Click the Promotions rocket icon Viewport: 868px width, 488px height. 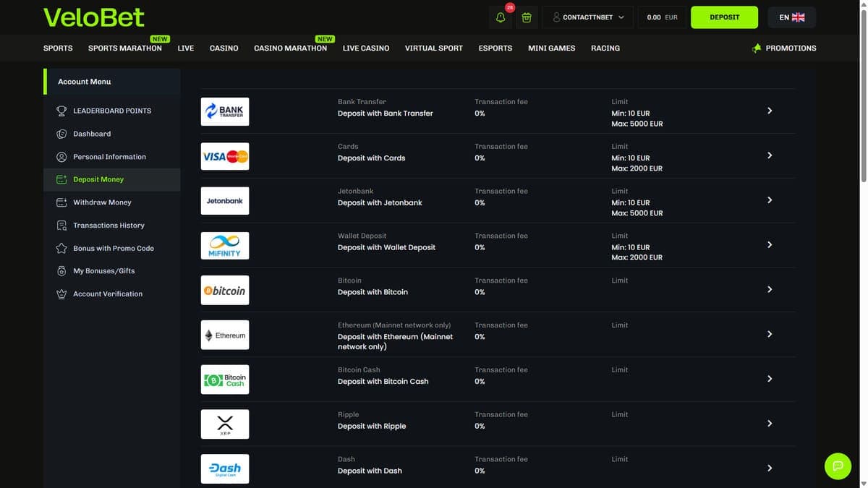(x=757, y=48)
